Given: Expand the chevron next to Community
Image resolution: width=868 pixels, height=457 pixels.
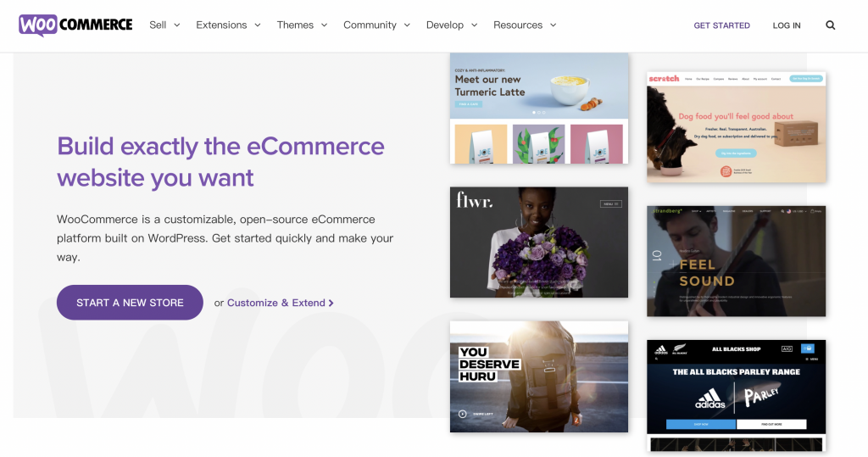Looking at the screenshot, I should point(407,25).
